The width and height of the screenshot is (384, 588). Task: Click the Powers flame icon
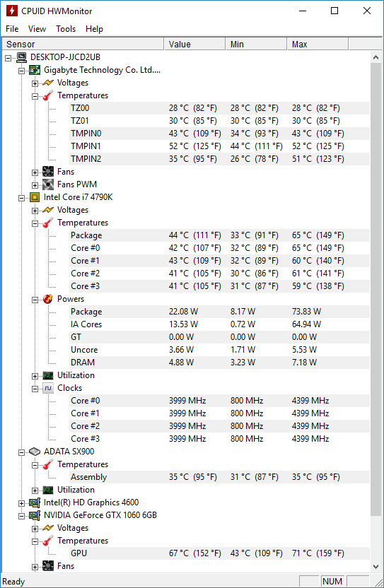pos(48,299)
